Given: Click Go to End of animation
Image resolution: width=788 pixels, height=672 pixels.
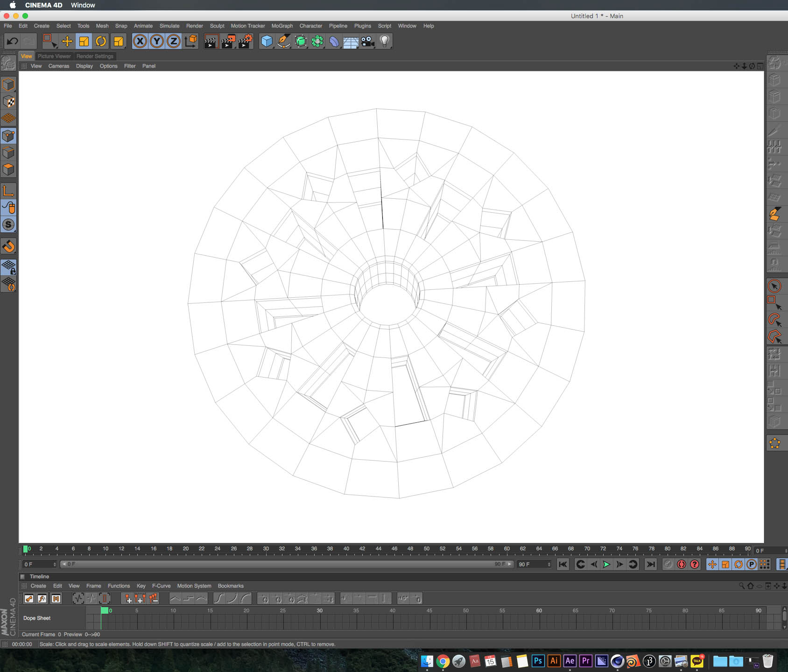Looking at the screenshot, I should [650, 564].
